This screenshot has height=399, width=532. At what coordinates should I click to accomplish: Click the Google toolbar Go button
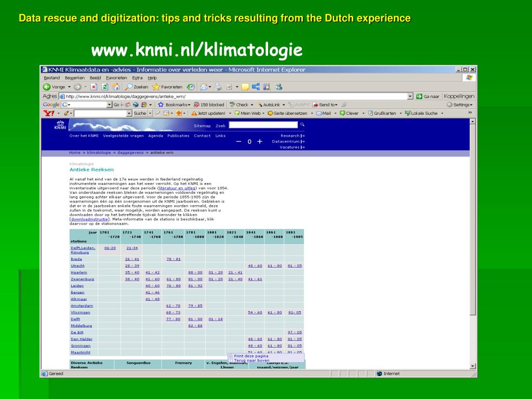coord(116,104)
